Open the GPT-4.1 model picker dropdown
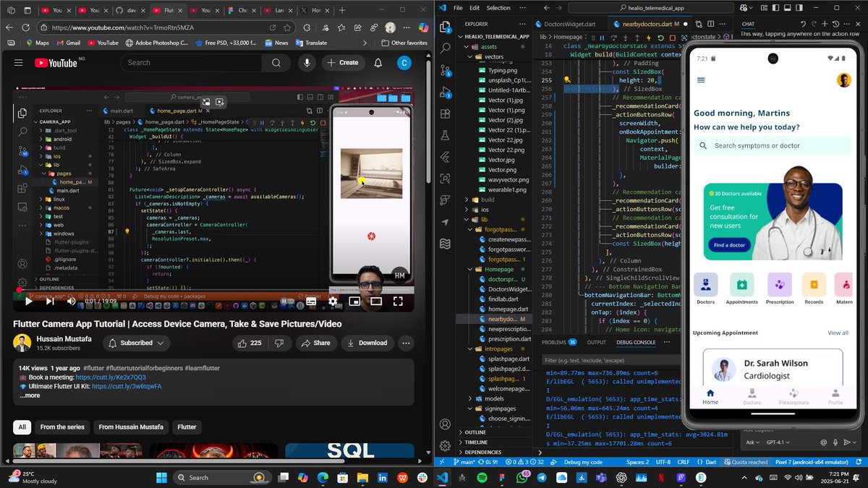Screen dimensions: 868x488 click(778, 442)
